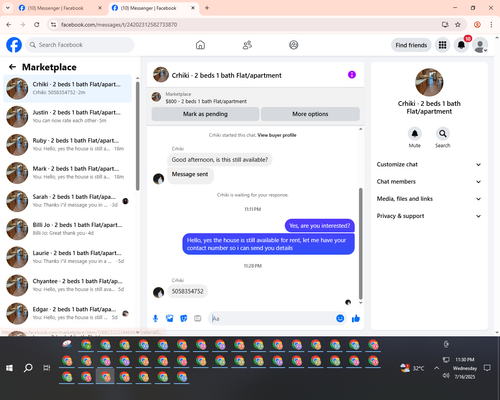The image size is (500, 400).
Task: Open Task View on taskbar
Action: point(47,368)
